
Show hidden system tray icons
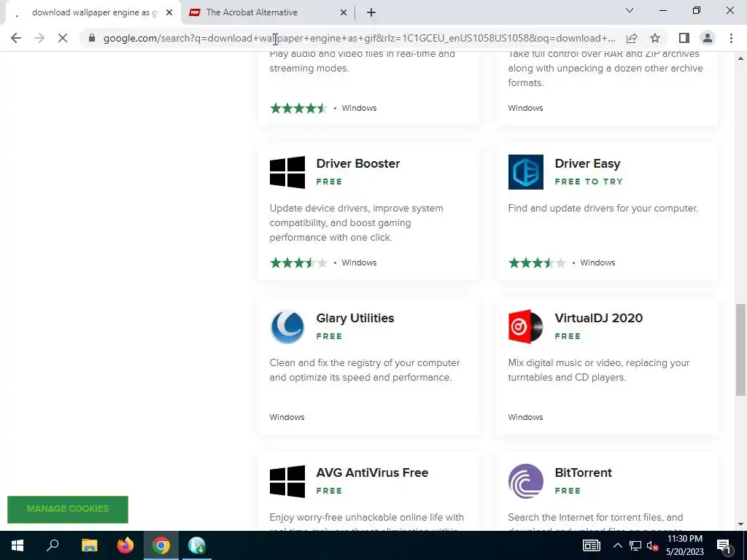coord(617,545)
